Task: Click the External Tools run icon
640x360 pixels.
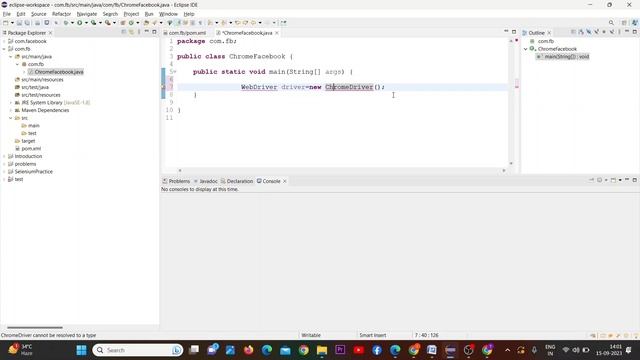Action: 107,23
